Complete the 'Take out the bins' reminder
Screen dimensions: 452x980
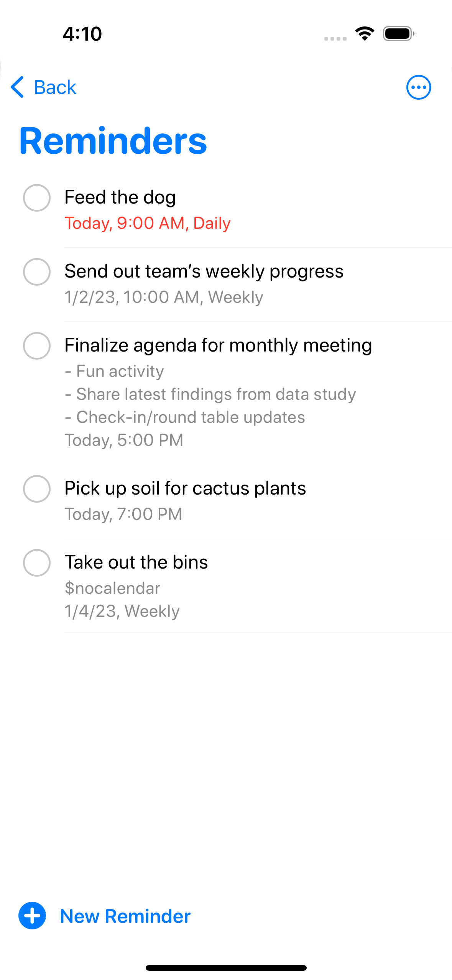(x=37, y=563)
